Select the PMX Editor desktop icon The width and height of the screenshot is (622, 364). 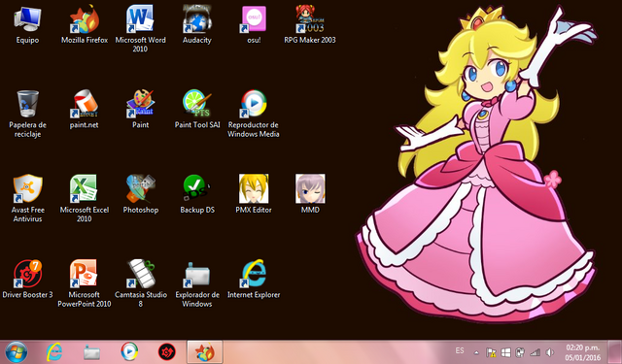pos(254,194)
